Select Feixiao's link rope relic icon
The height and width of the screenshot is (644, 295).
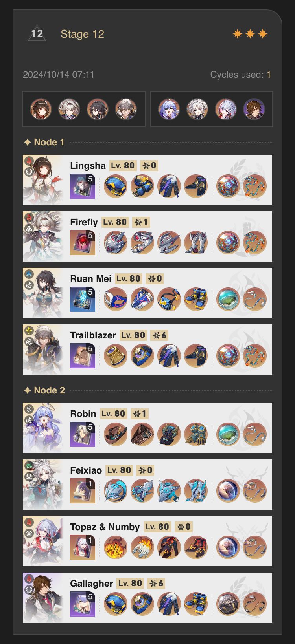point(255,491)
